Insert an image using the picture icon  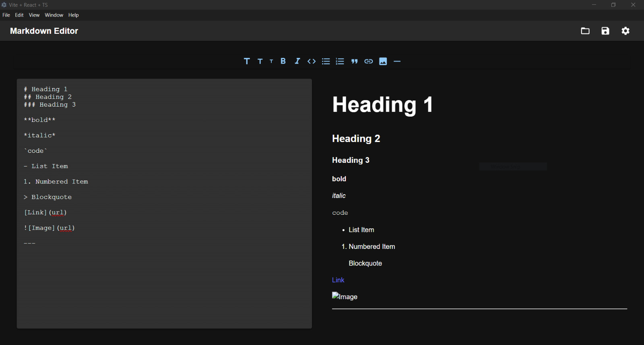click(383, 61)
